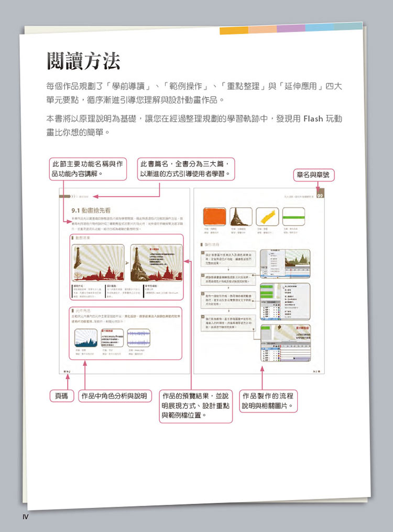Click the callout 此節主要功能名稱與作品功能內容講解
This screenshot has height=532, width=393.
click(88, 168)
